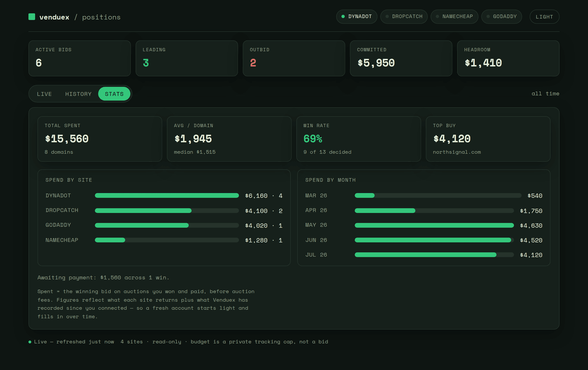The width and height of the screenshot is (588, 370).
Task: Click the northsignal.com top buy
Action: pyautogui.click(x=457, y=152)
